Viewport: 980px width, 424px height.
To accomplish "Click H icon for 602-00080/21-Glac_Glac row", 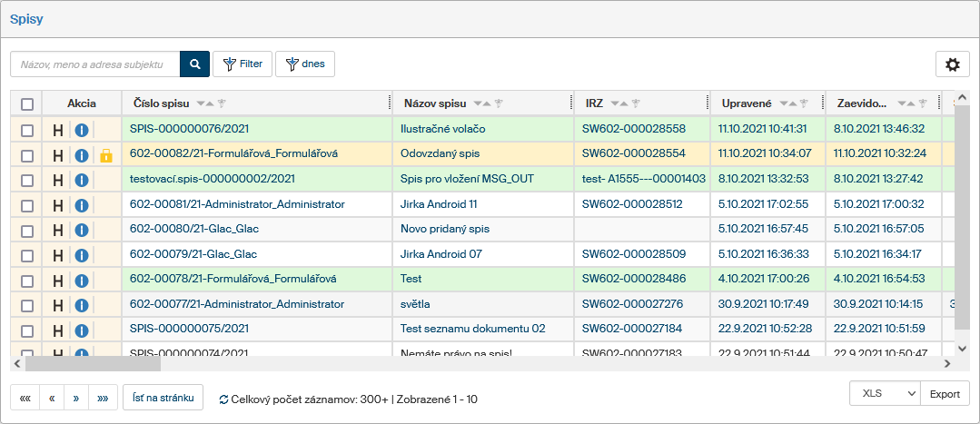I will tap(58, 230).
